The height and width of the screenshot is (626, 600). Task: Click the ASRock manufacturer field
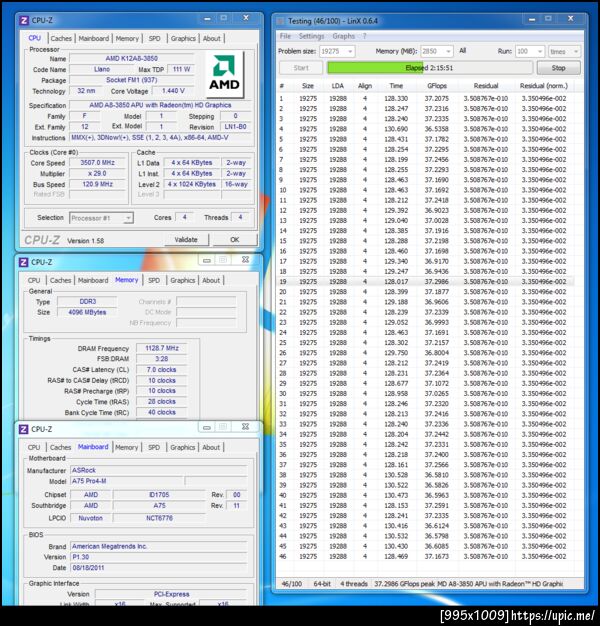point(158,470)
